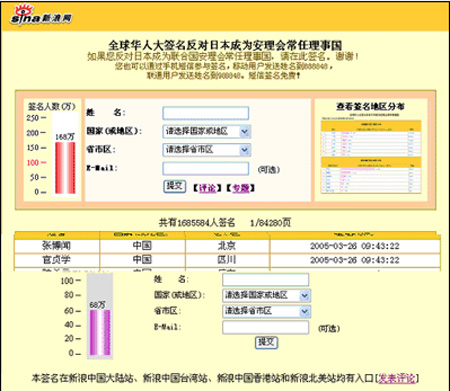Viewport: 450px width, 391px height.
Task: Click the upper 姓名 name input field
Action: click(x=206, y=113)
